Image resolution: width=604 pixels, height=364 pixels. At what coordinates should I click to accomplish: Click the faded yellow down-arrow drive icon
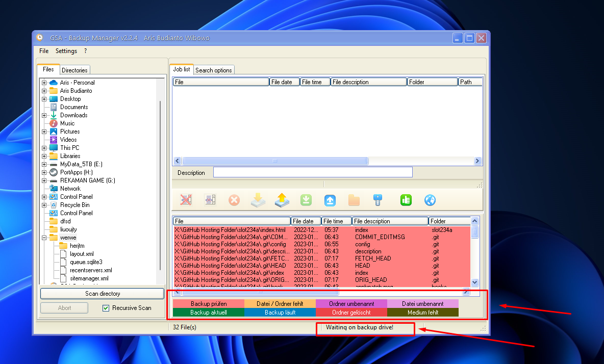pos(258,200)
